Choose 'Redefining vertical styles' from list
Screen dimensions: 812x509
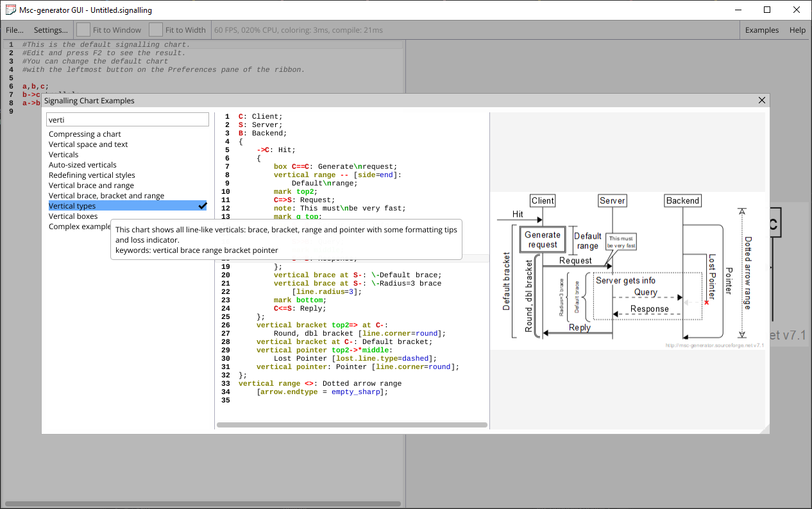92,175
